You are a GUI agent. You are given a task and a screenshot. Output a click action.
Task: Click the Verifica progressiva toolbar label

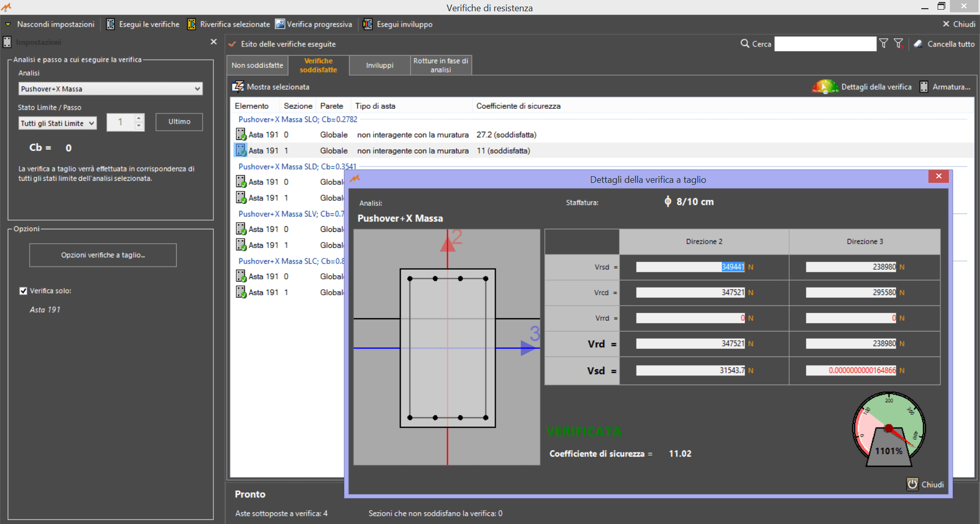pyautogui.click(x=320, y=24)
